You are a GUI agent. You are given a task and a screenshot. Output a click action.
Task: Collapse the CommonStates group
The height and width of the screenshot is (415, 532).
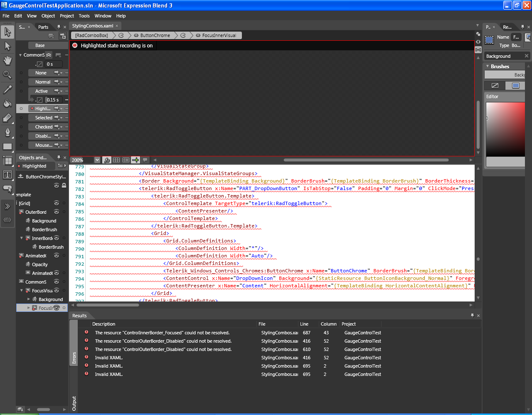20,55
